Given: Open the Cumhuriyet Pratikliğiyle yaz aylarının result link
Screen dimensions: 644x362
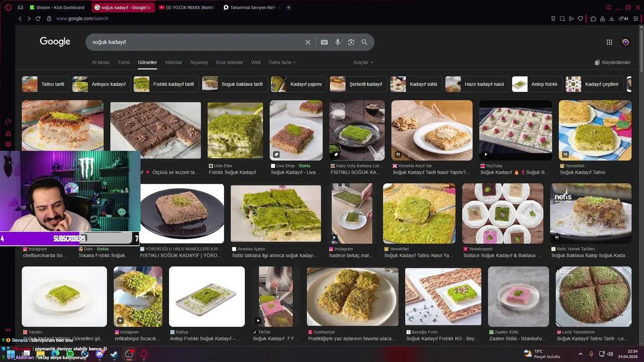Looking at the screenshot, I should click(352, 339).
